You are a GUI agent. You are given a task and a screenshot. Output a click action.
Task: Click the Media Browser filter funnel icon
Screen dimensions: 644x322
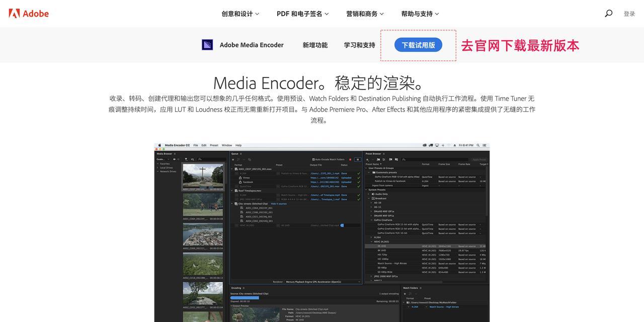(186, 159)
